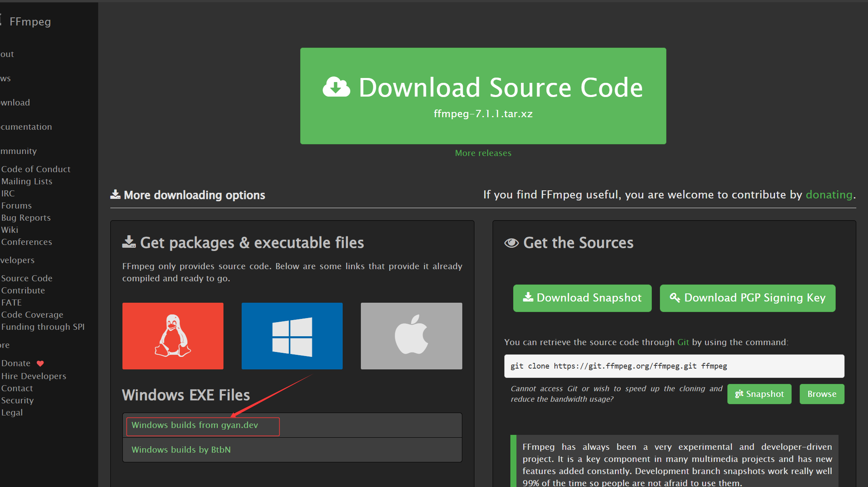Open Bug Reports in sidebar
This screenshot has width=868, height=487.
pyautogui.click(x=26, y=218)
